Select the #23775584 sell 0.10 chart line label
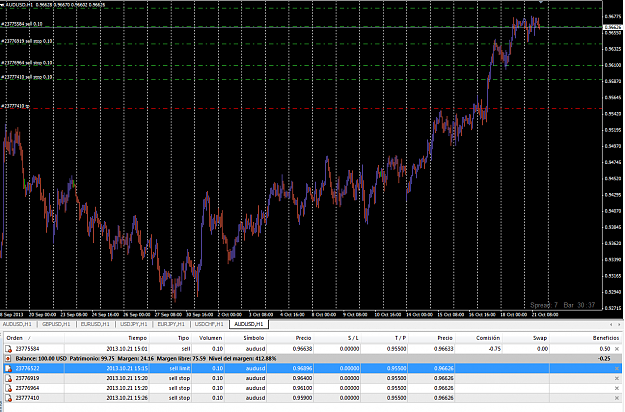The width and height of the screenshot is (625, 412). [22, 24]
